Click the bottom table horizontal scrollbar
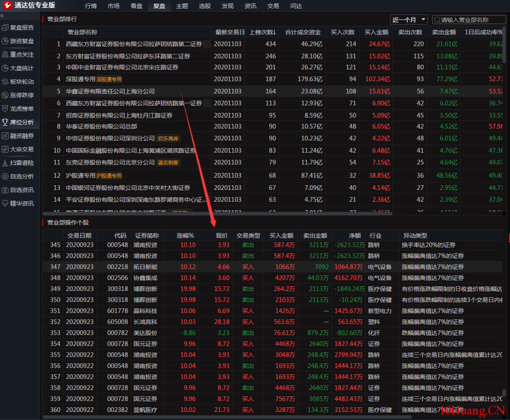510x420 pixels. point(227,417)
